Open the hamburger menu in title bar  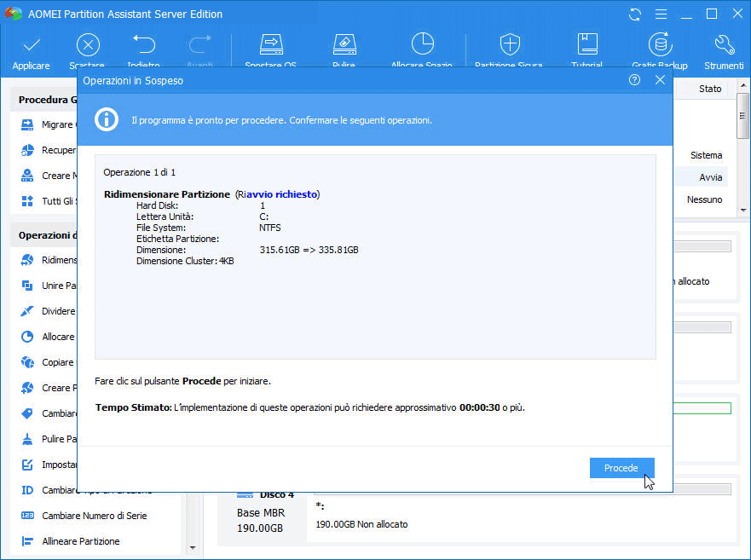point(661,14)
